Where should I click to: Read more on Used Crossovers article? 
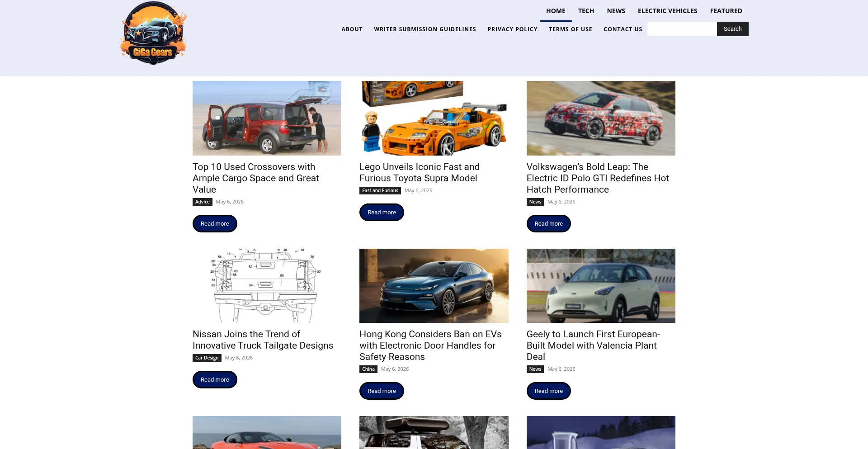pyautogui.click(x=215, y=224)
